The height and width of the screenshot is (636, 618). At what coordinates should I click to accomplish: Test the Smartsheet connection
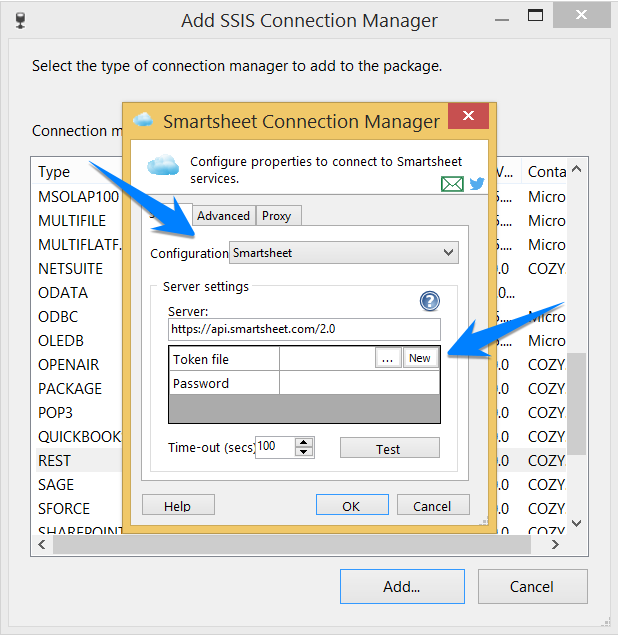tap(389, 448)
